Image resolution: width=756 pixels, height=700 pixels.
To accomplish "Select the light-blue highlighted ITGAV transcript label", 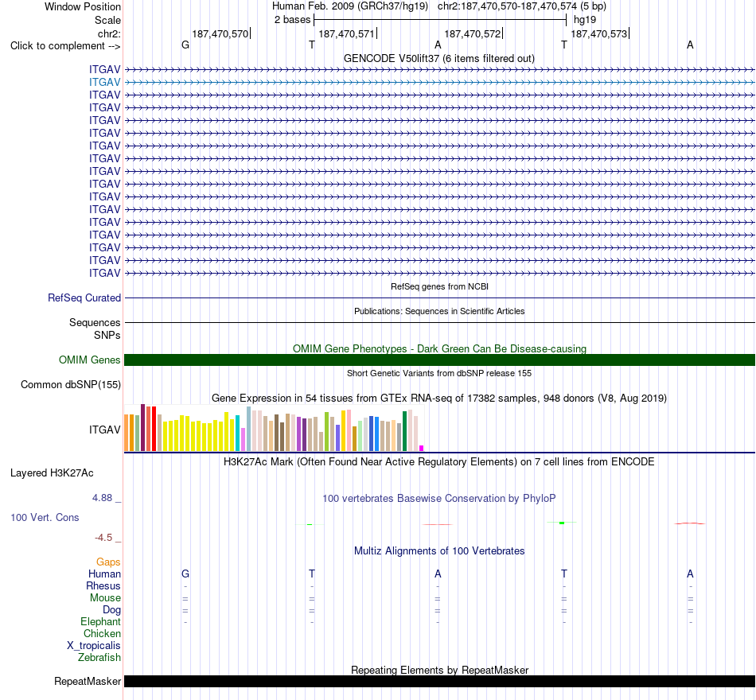I will click(x=104, y=82).
